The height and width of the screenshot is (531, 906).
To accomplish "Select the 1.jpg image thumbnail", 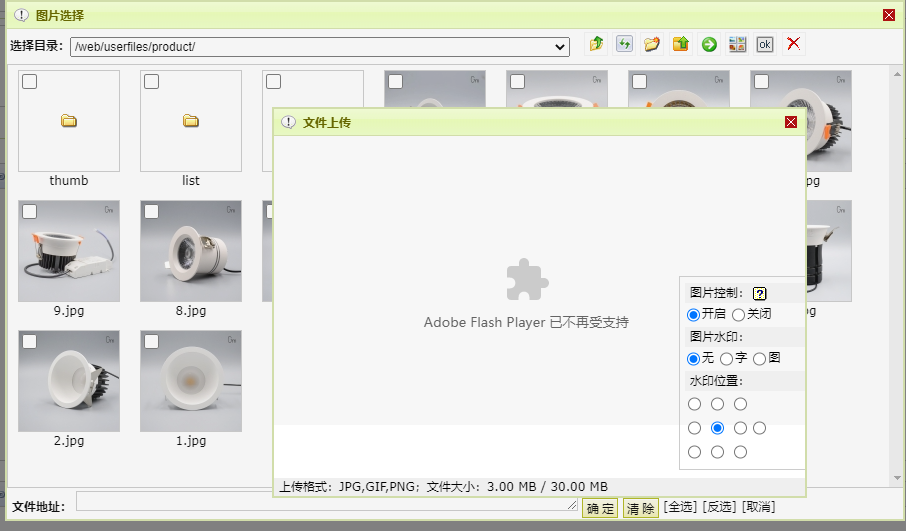I will point(191,381).
